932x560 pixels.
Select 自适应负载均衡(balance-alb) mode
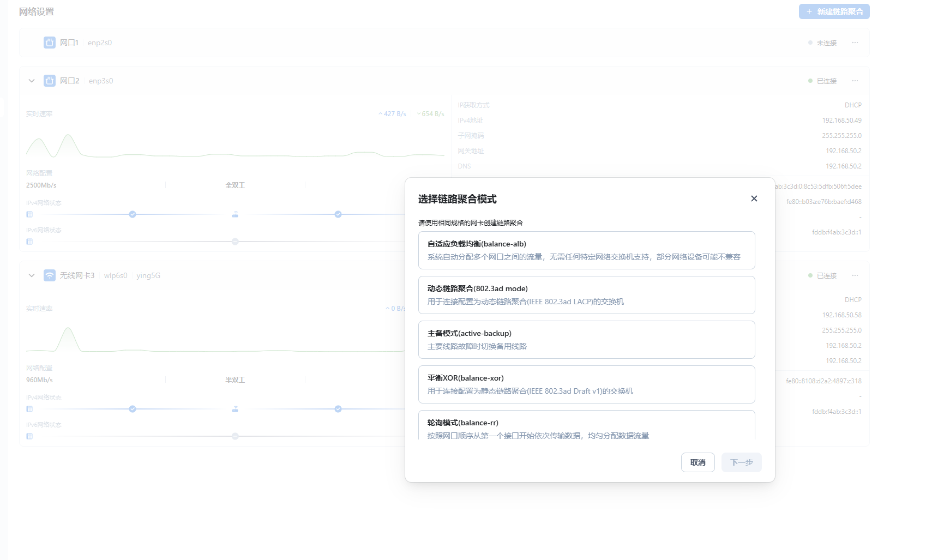(586, 250)
